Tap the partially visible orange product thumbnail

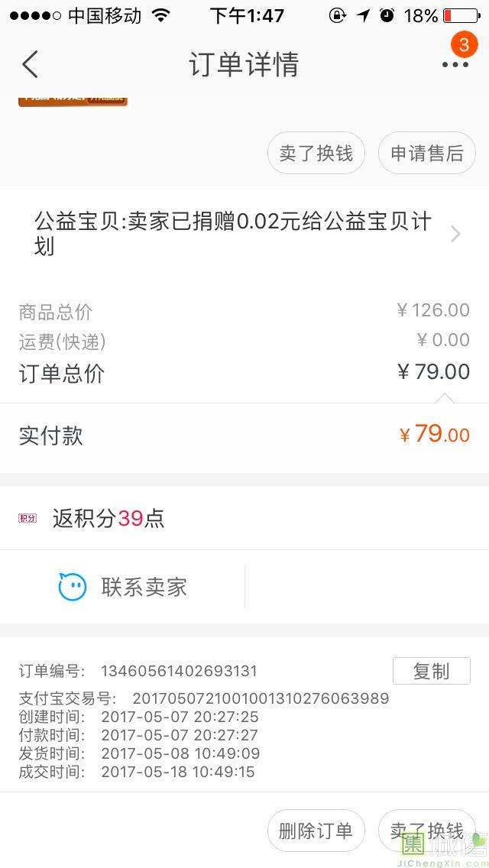[x=73, y=100]
